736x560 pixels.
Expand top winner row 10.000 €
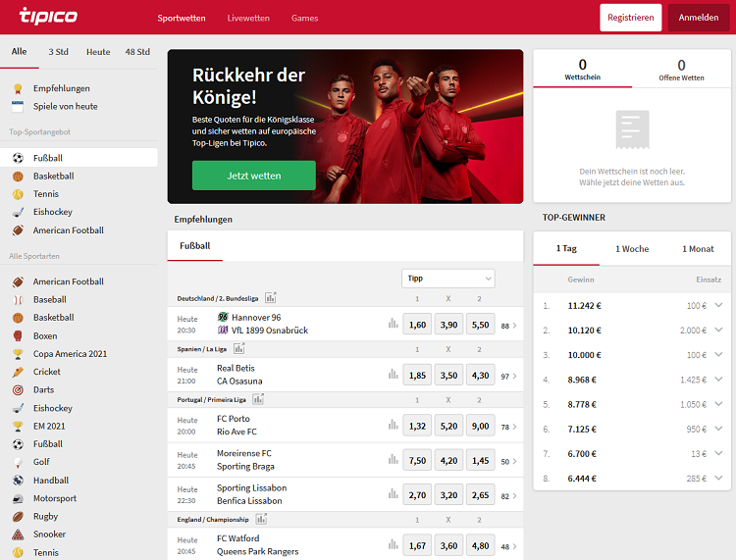click(x=718, y=355)
